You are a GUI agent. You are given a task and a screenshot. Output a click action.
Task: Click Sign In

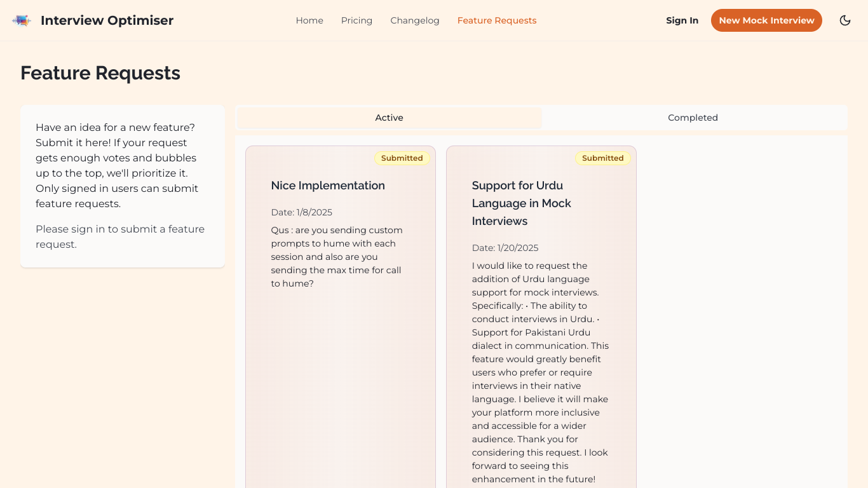click(682, 20)
